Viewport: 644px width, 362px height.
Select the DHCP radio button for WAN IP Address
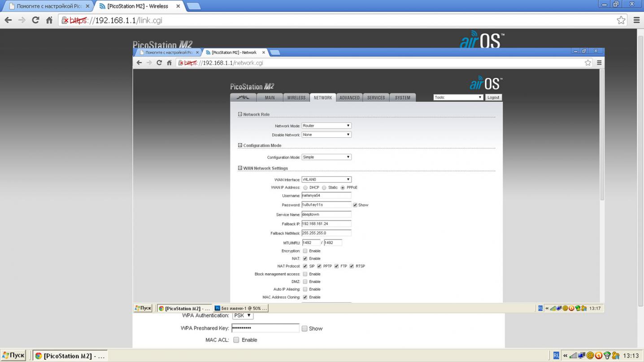tap(305, 188)
